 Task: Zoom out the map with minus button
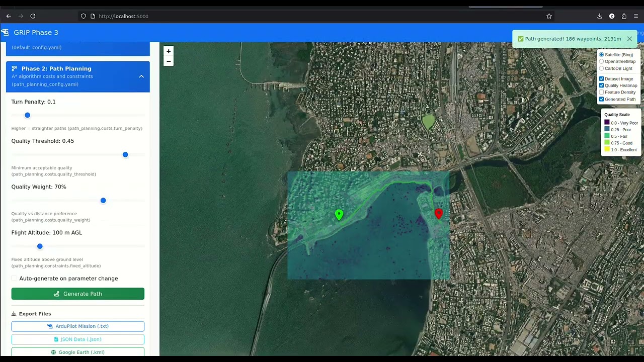point(169,61)
